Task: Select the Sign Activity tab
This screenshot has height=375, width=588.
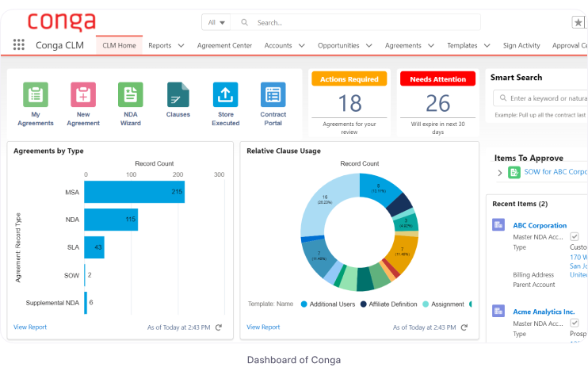Action: point(521,46)
